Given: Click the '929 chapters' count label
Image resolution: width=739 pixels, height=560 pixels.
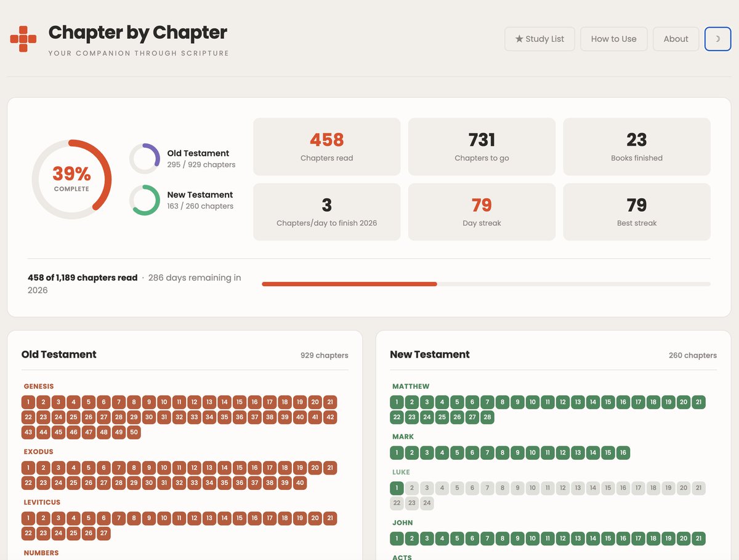Looking at the screenshot, I should tap(325, 356).
